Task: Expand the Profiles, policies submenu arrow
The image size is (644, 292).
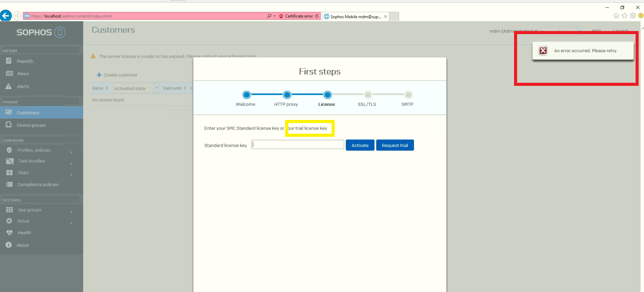Action: [x=71, y=153]
